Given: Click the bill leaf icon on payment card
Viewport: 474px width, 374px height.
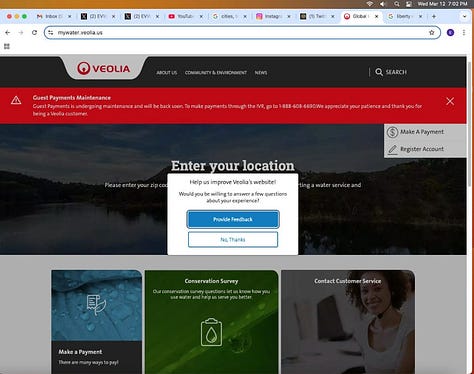Looking at the screenshot, I should 96,304.
